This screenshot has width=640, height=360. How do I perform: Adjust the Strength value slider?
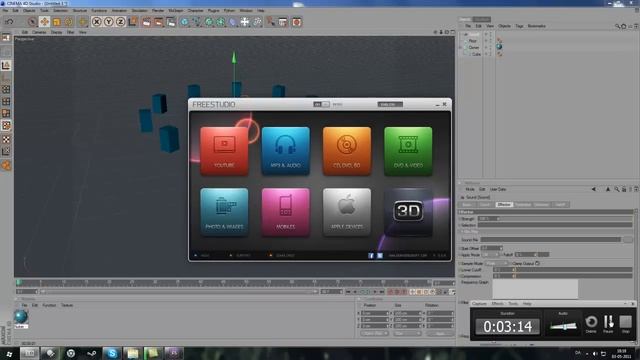556,219
